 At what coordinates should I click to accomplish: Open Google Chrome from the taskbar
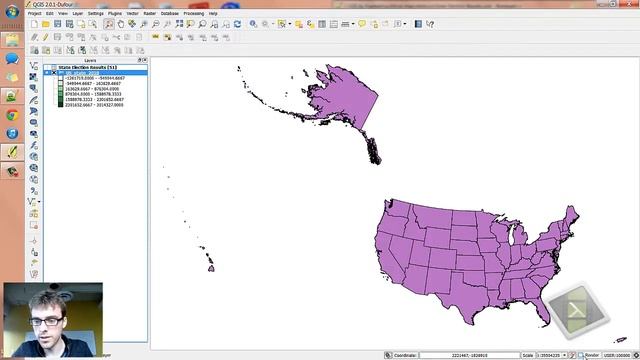tap(12, 116)
